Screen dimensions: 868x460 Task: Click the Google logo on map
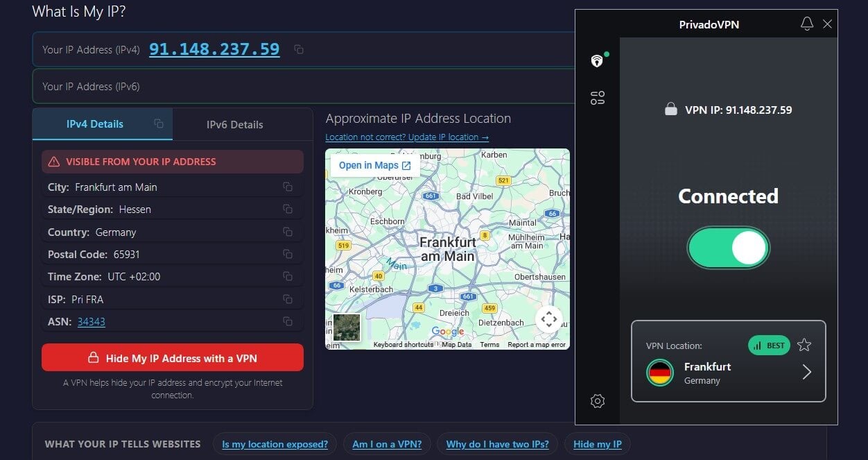pyautogui.click(x=448, y=332)
